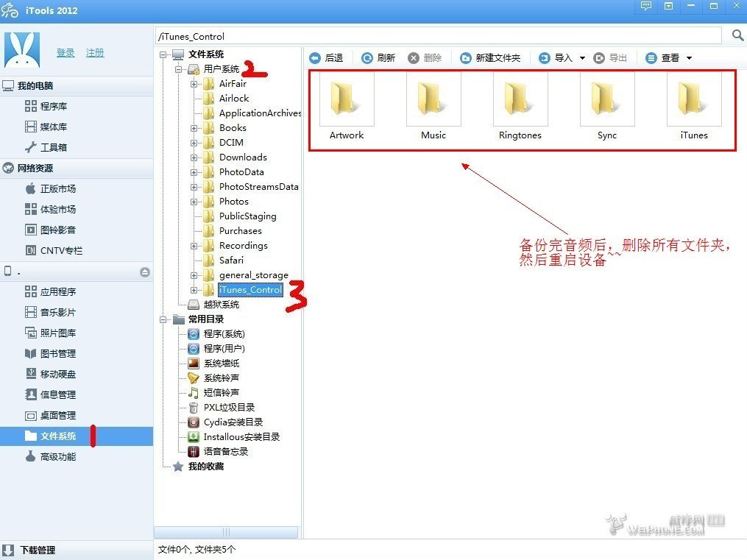Click the 导出 export button
The width and height of the screenshot is (747, 560).
610,58
